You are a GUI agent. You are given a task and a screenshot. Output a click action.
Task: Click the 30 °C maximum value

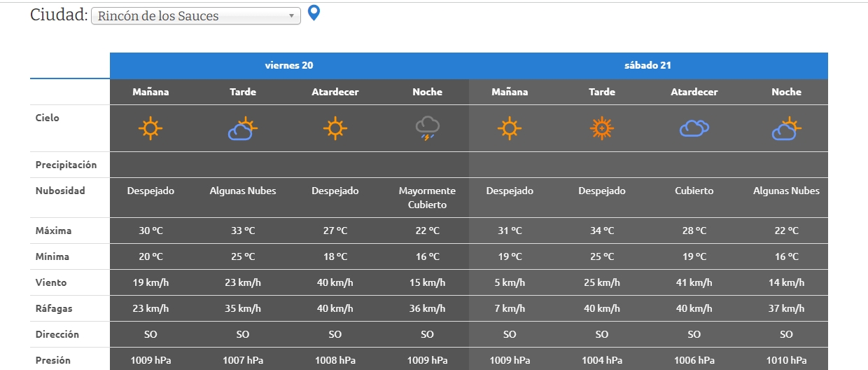tap(150, 231)
